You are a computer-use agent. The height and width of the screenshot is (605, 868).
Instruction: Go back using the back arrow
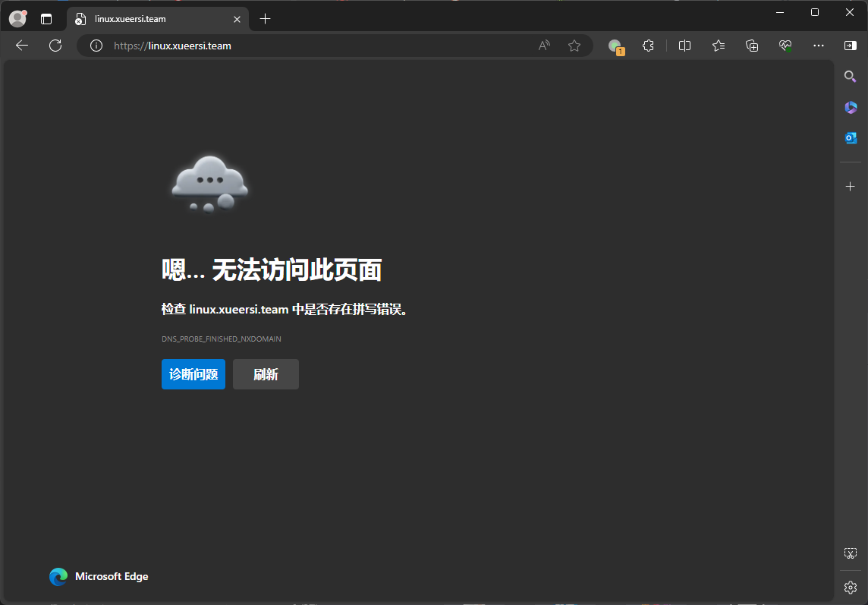coord(22,46)
